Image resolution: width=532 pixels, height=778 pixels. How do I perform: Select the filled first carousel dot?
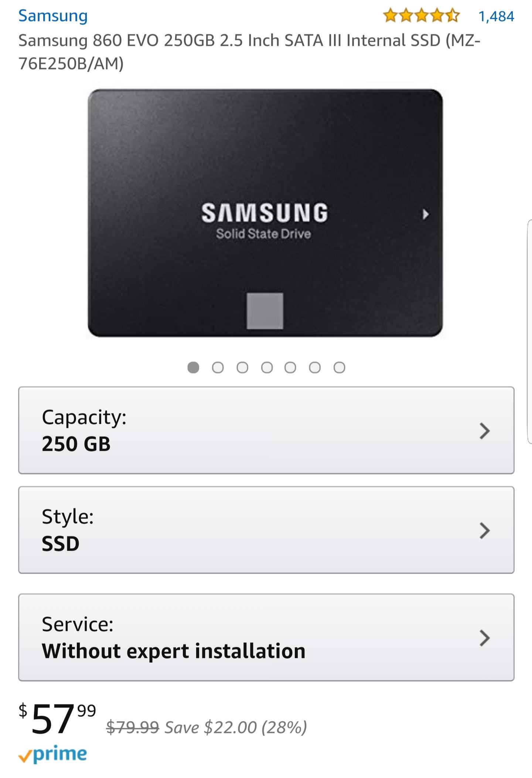(193, 367)
